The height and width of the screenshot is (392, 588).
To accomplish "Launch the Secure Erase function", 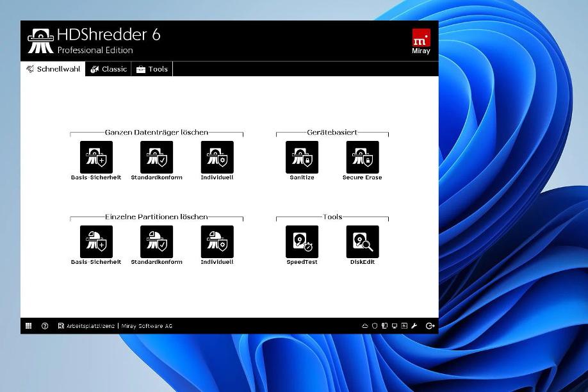I will tap(363, 157).
